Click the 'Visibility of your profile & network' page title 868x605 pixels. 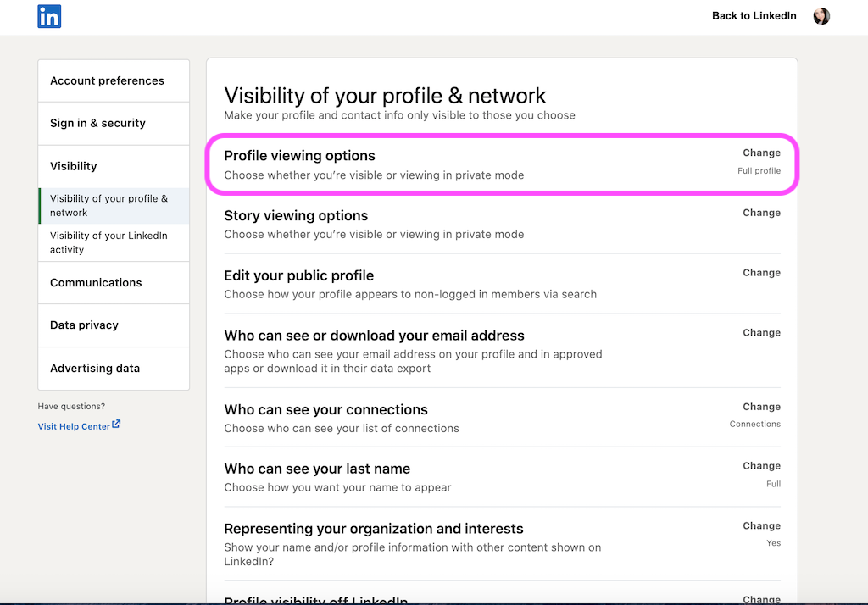pos(385,96)
